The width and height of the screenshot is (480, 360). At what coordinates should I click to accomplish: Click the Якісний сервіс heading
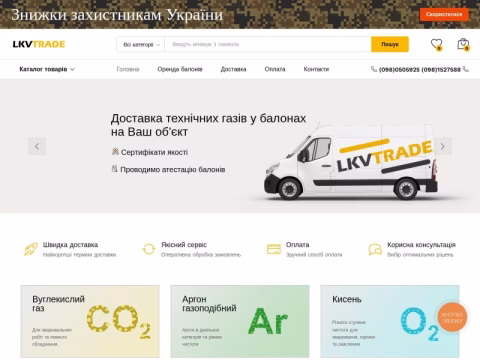tap(184, 245)
